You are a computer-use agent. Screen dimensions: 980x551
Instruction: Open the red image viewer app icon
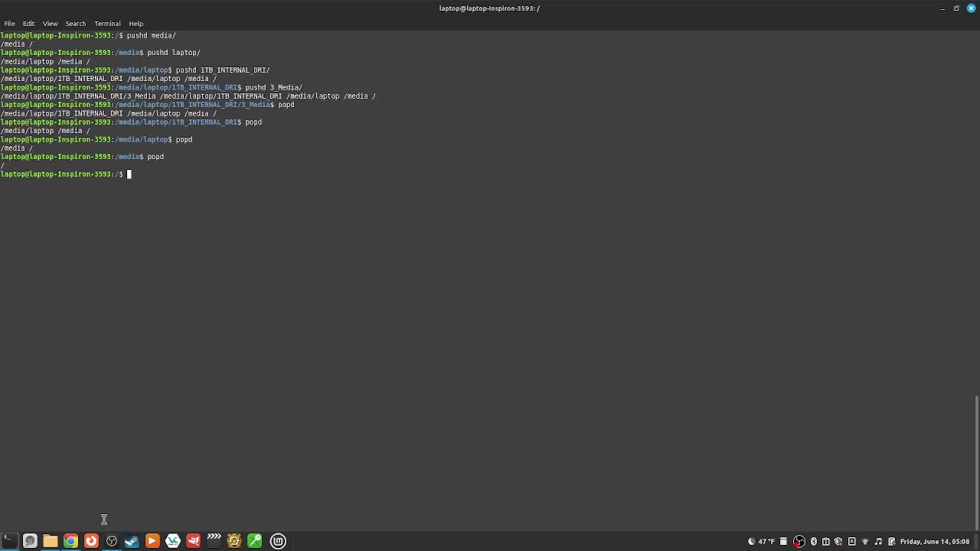click(193, 541)
